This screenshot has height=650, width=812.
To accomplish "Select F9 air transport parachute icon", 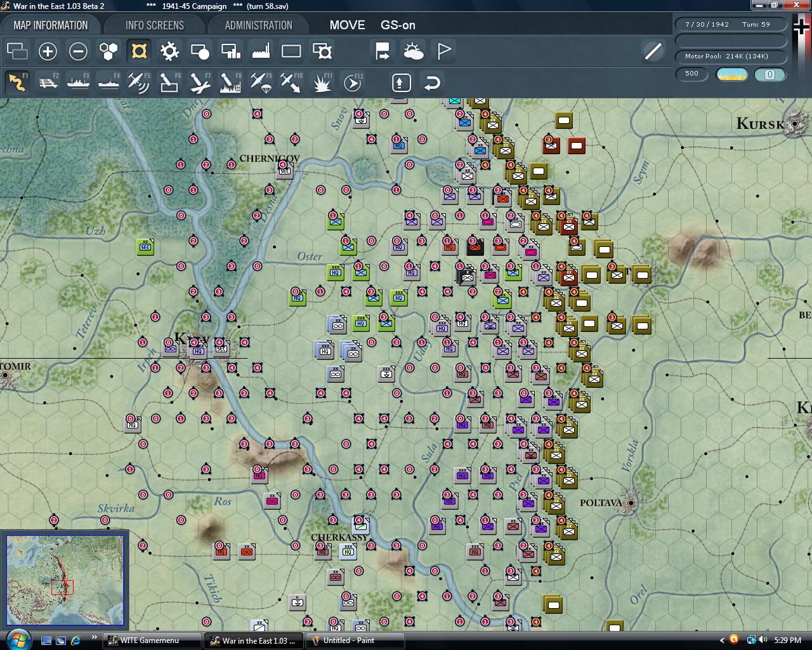I will [x=261, y=83].
